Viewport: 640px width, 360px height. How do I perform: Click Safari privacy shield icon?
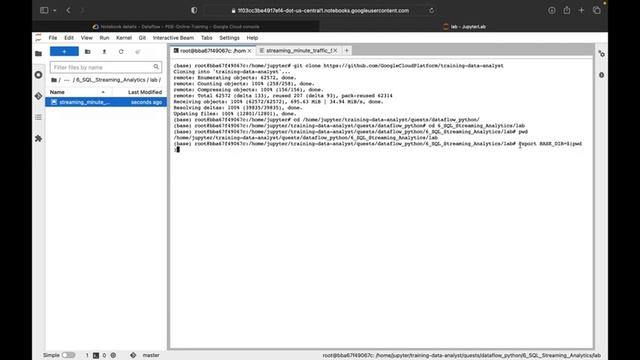pos(194,10)
